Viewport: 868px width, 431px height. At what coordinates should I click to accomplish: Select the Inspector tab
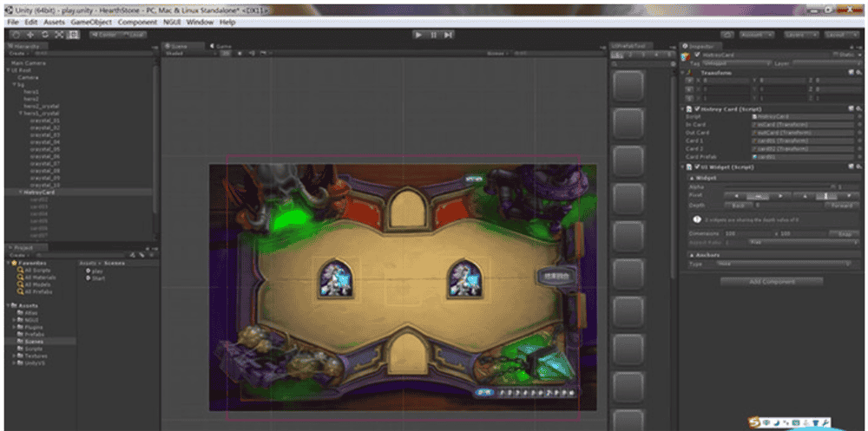pos(701,47)
